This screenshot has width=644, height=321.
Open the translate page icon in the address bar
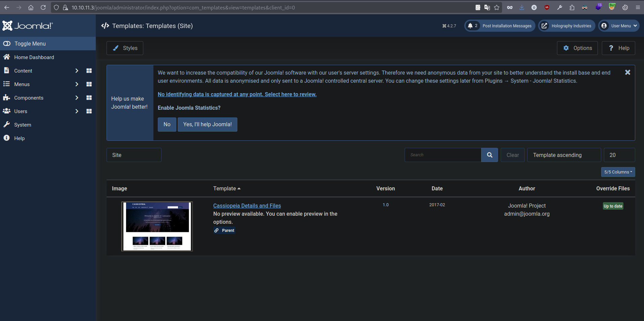(x=487, y=7)
